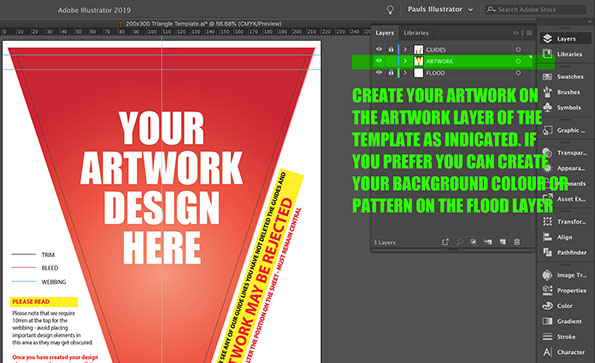Hide the ARTWORK layer via eye icon
The height and width of the screenshot is (363, 595).
[x=379, y=61]
